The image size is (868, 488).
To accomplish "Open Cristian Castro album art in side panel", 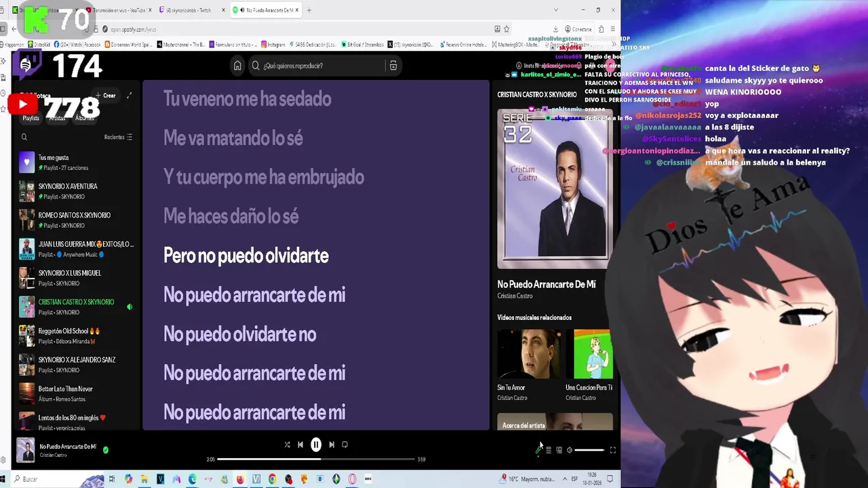I will pos(555,188).
